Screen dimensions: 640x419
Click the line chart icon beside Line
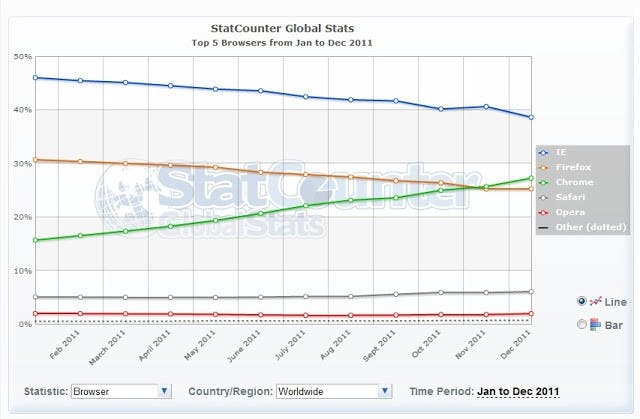click(596, 301)
